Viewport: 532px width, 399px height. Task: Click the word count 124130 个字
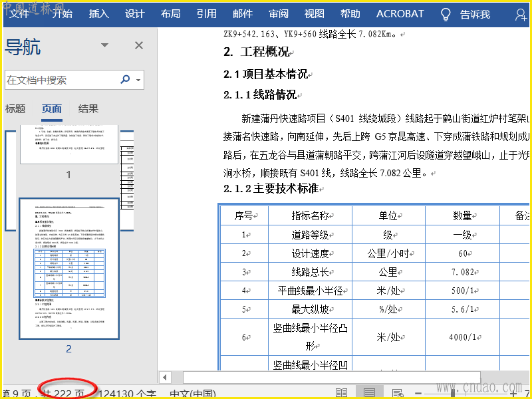[x=127, y=394]
